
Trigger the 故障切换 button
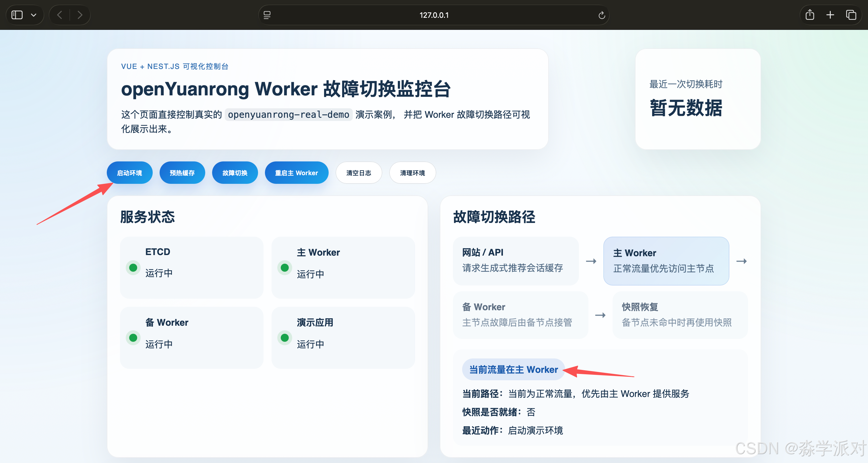(235, 173)
